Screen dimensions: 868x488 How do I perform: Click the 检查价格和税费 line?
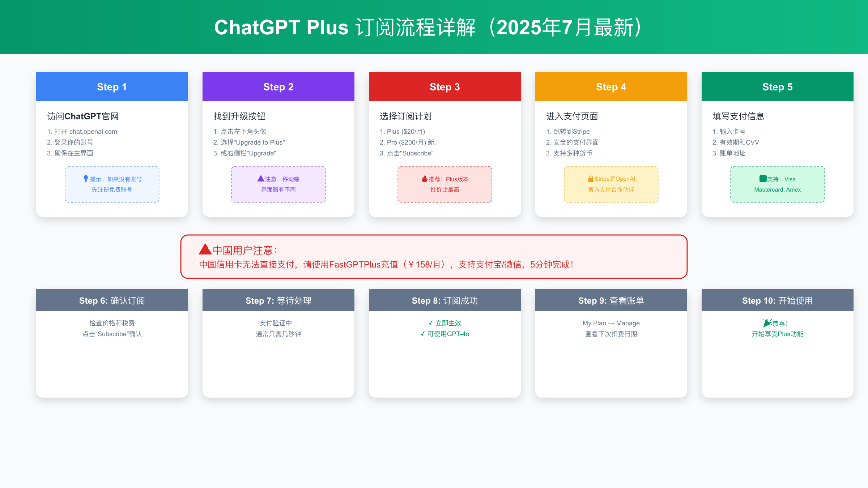click(112, 323)
